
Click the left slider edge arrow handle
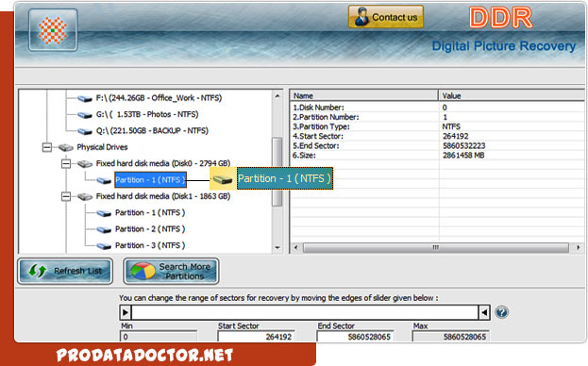point(126,312)
